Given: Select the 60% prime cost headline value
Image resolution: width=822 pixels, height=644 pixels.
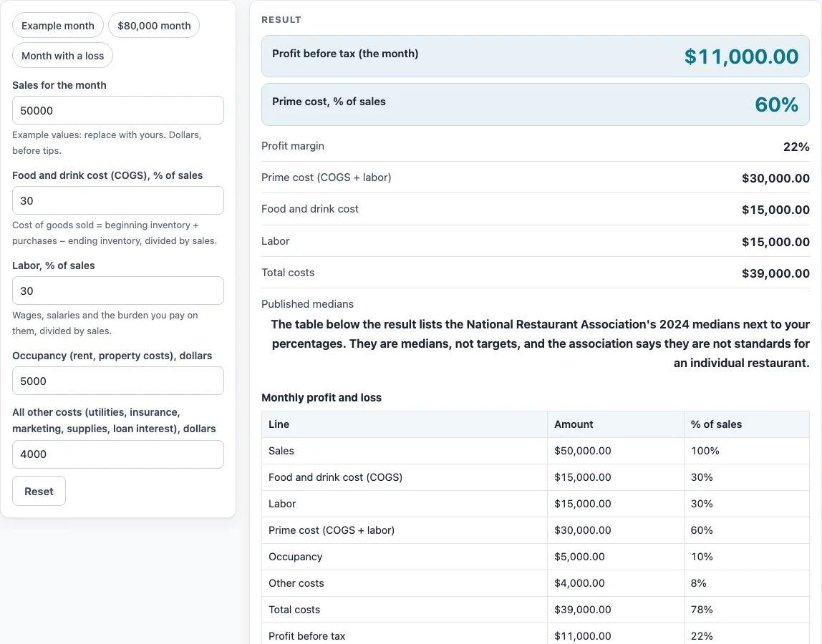Looking at the screenshot, I should pos(776,104).
